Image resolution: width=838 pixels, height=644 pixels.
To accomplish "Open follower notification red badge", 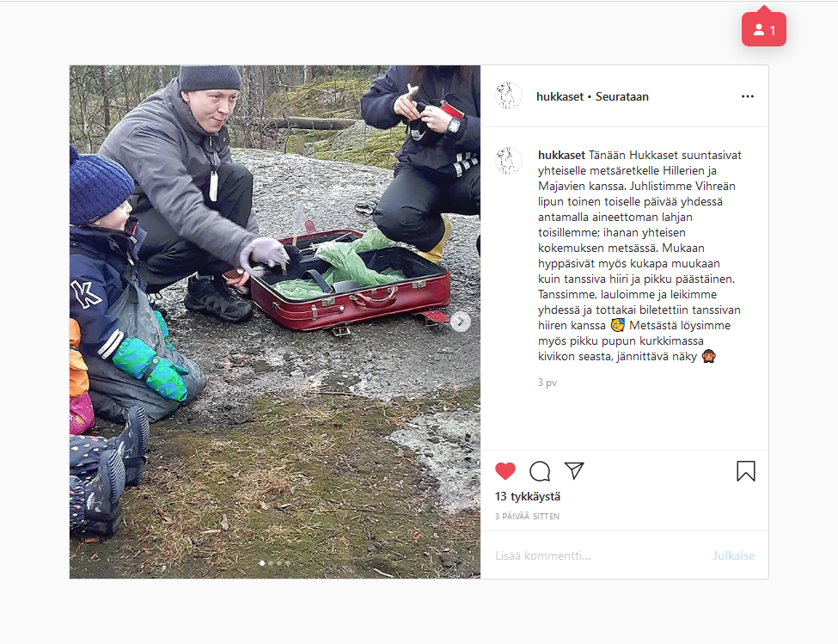I will point(764,29).
